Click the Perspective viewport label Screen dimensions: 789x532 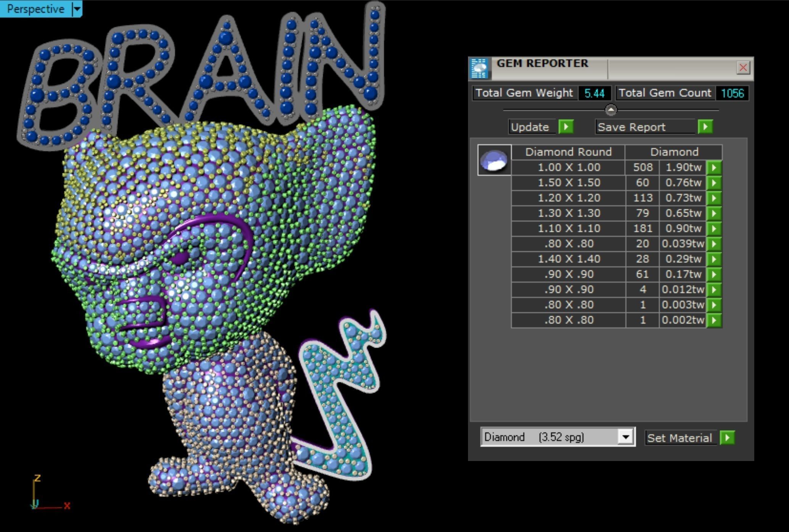(35, 9)
